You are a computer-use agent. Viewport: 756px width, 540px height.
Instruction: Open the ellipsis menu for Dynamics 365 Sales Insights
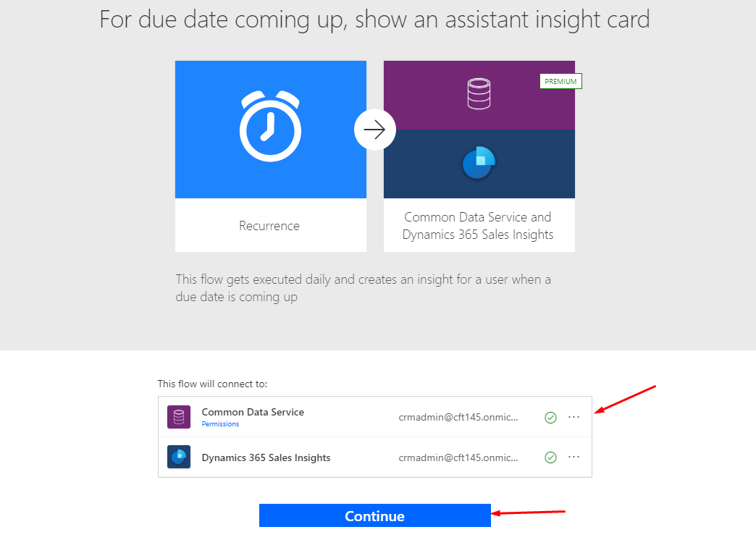[x=574, y=457]
